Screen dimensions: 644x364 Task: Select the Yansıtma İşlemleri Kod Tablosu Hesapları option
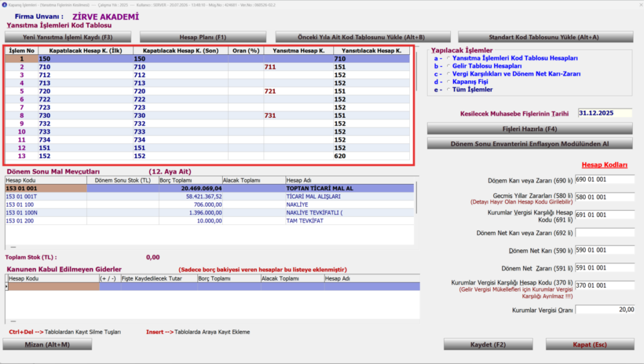click(448, 59)
